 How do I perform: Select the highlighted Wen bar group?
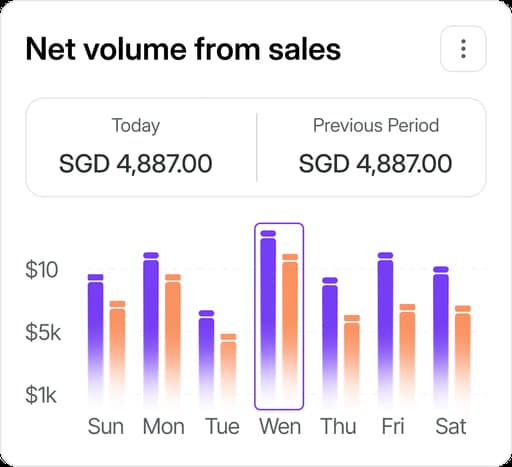279,316
